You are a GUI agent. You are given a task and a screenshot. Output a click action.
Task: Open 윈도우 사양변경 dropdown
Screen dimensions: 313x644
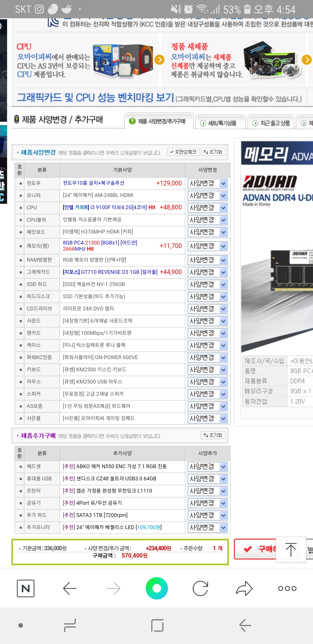[x=208, y=183]
